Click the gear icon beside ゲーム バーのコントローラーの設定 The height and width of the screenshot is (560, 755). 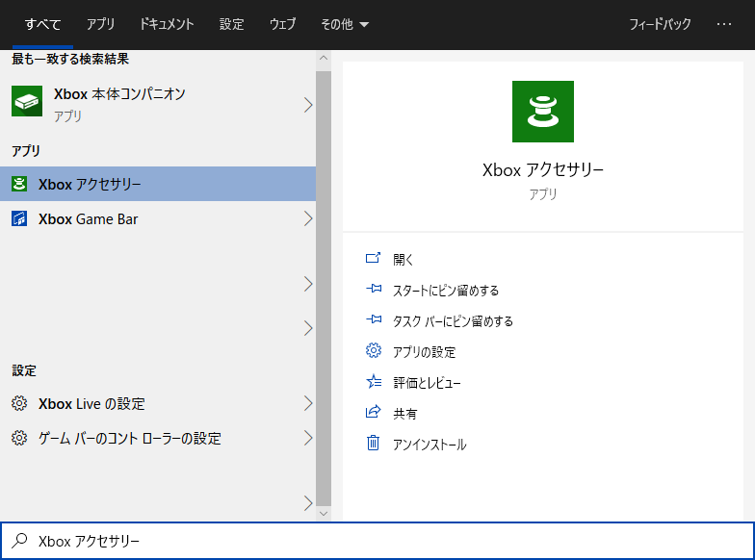point(19,438)
